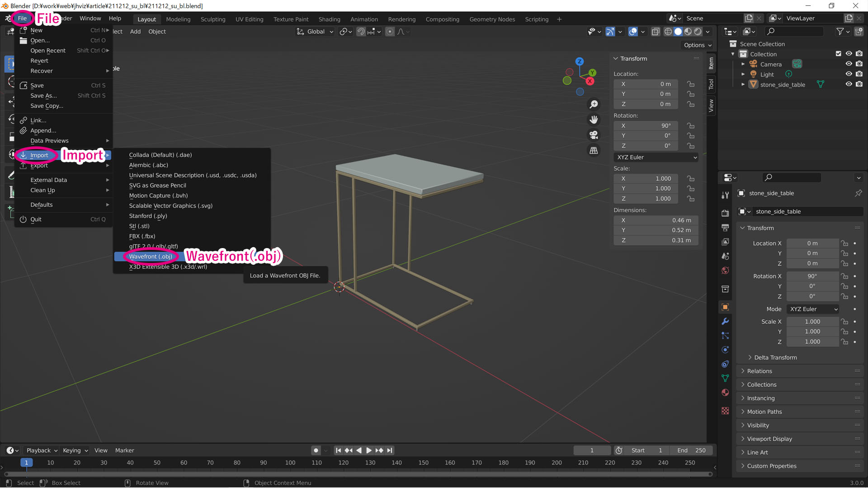Screen dimensions: 868x488
Task: Lock the Location X value in sidebar
Action: [x=691, y=84]
